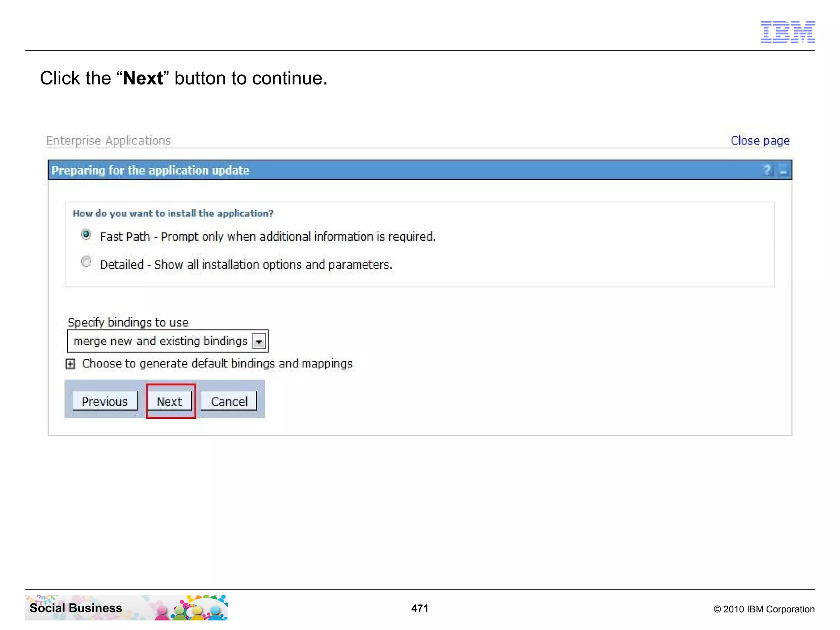Click the IBM logo
This screenshot has width=840, height=630.
[x=787, y=32]
